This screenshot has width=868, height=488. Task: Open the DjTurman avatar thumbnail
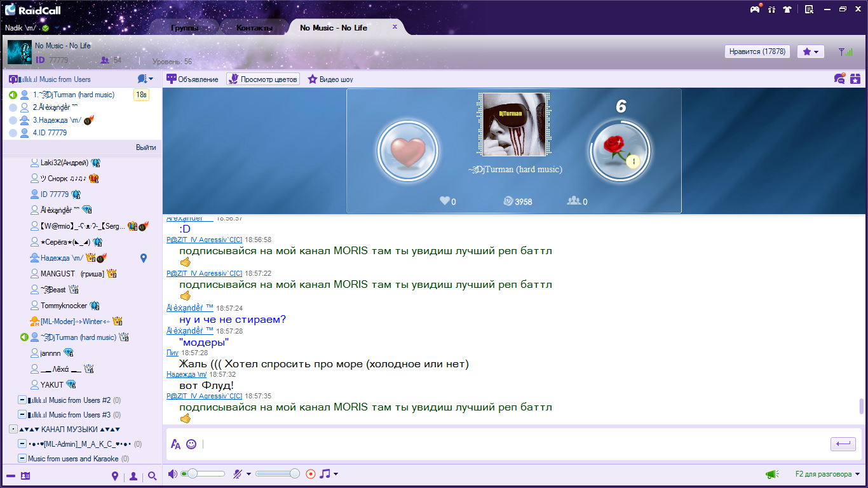(514, 125)
